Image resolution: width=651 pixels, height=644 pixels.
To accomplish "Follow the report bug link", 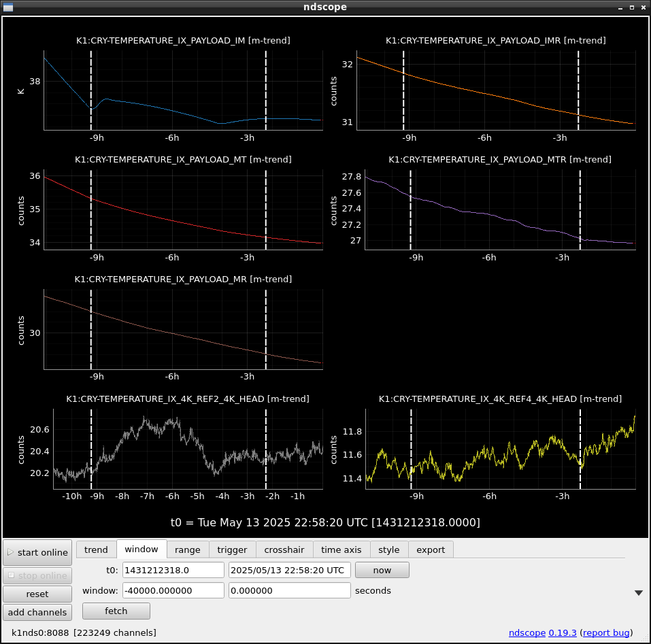I will coord(607,633).
